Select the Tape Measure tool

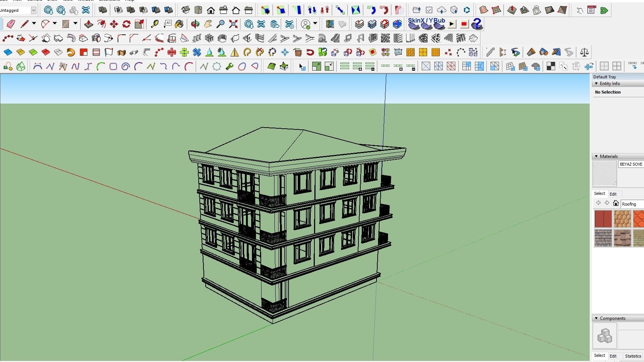(x=155, y=24)
